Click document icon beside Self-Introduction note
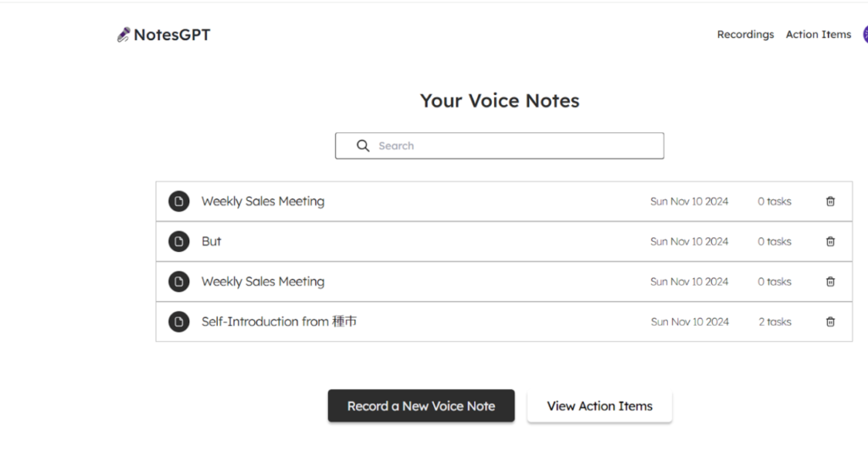 click(179, 321)
